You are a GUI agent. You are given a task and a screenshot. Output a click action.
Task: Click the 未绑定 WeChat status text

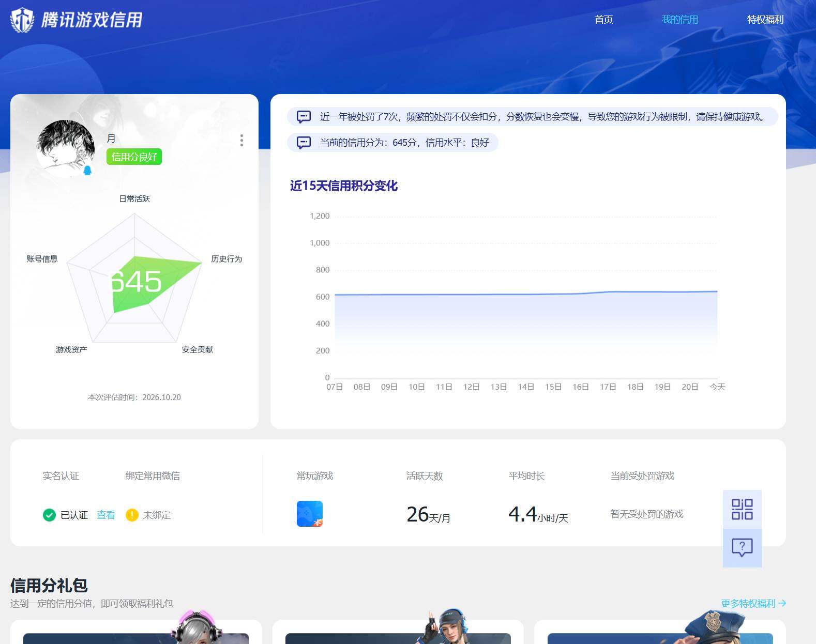(157, 515)
